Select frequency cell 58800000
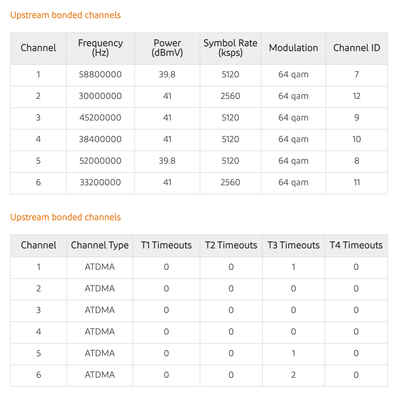The width and height of the screenshot is (394, 400). [100, 74]
